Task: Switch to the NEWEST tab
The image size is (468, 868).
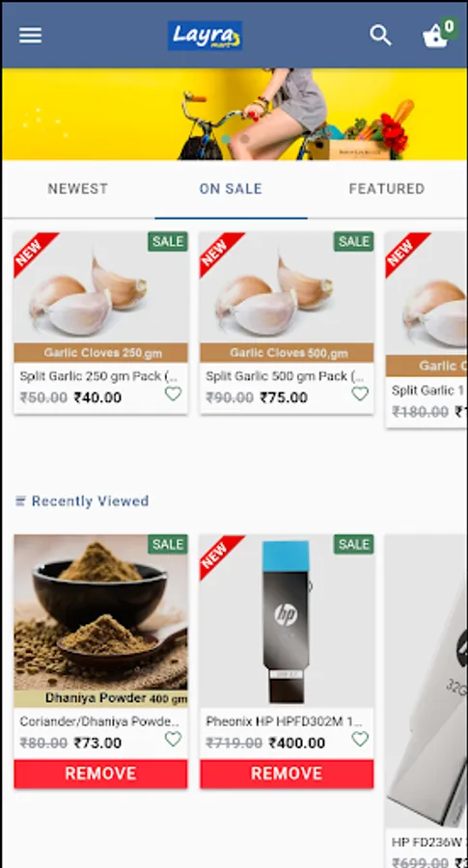Action: (x=77, y=189)
